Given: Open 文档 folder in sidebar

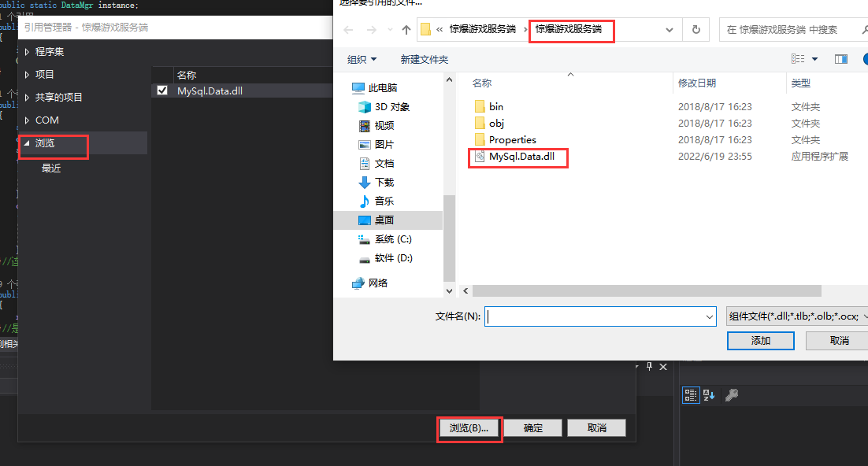Looking at the screenshot, I should [x=377, y=163].
